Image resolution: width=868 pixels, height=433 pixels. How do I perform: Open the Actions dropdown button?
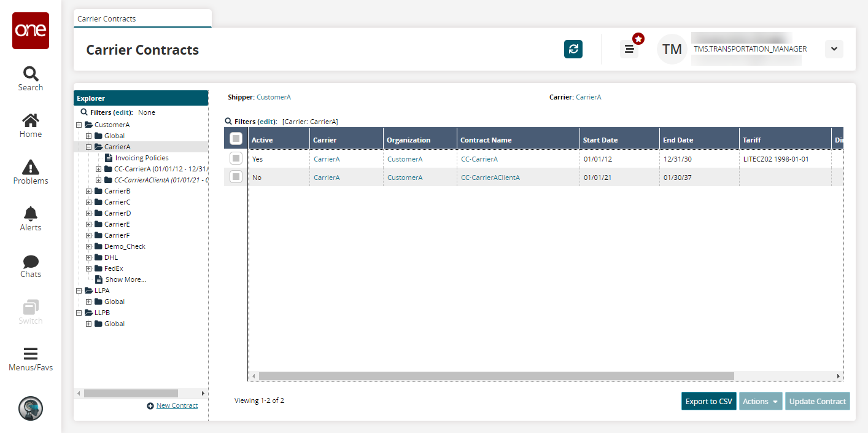(x=761, y=401)
